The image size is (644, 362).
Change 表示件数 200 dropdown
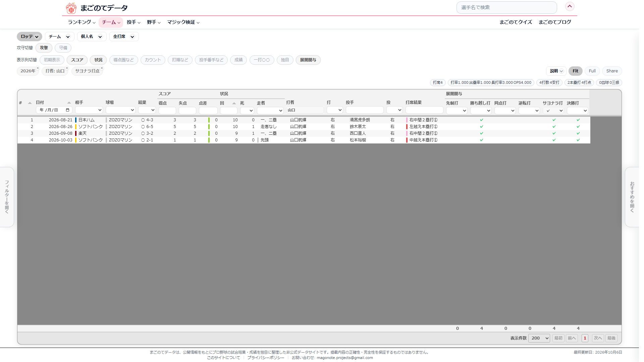[x=539, y=338]
